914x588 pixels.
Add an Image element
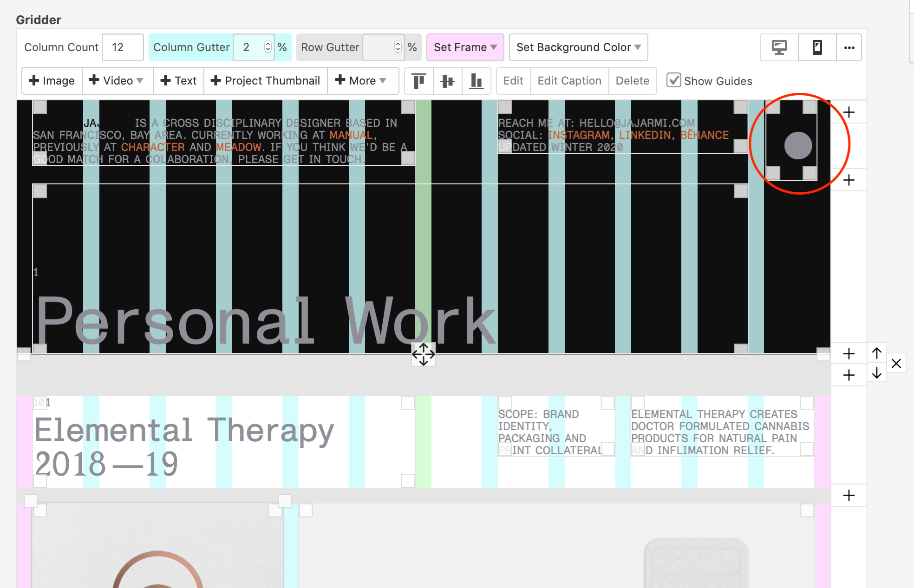52,81
